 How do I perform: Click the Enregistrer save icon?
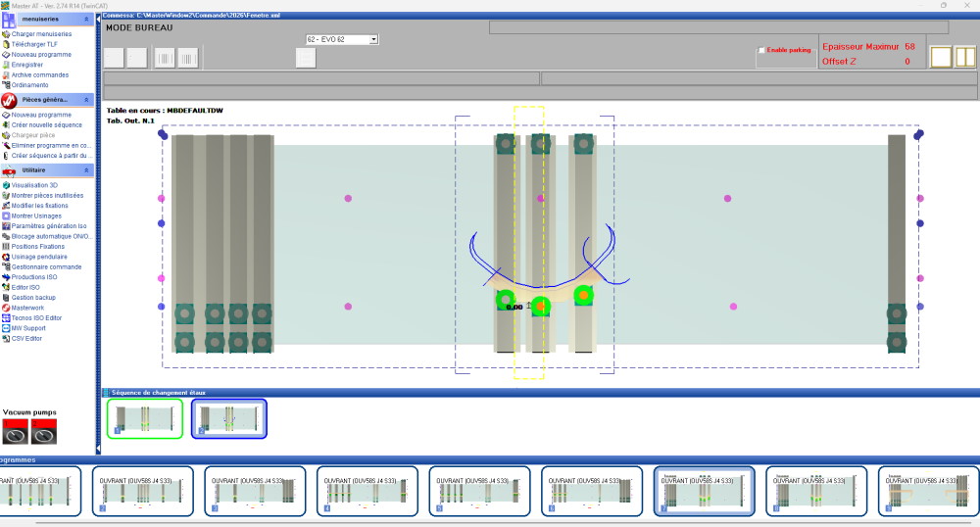click(6, 65)
